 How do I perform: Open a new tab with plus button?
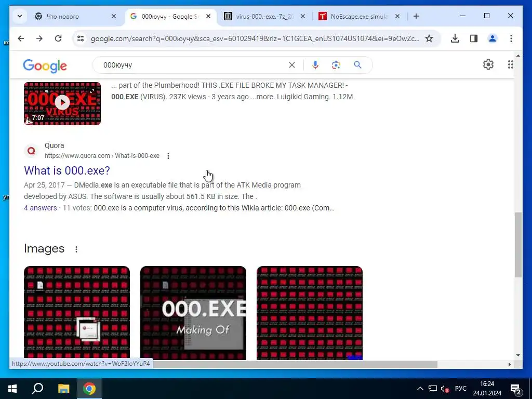pyautogui.click(x=416, y=16)
